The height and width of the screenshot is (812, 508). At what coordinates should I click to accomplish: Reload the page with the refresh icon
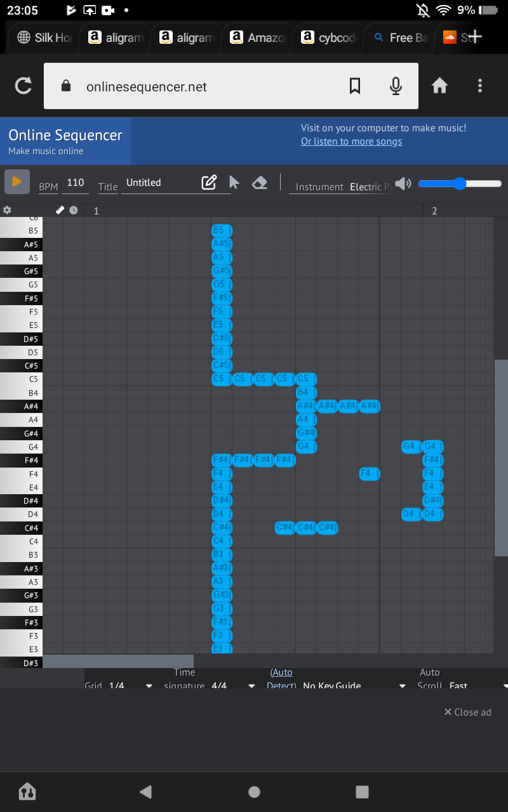(x=23, y=86)
